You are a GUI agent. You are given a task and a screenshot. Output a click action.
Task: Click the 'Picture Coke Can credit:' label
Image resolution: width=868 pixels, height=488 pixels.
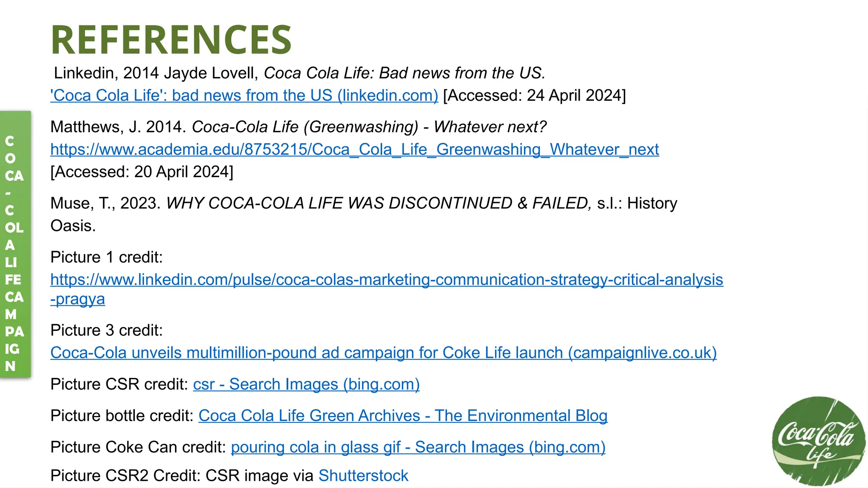pyautogui.click(x=138, y=447)
